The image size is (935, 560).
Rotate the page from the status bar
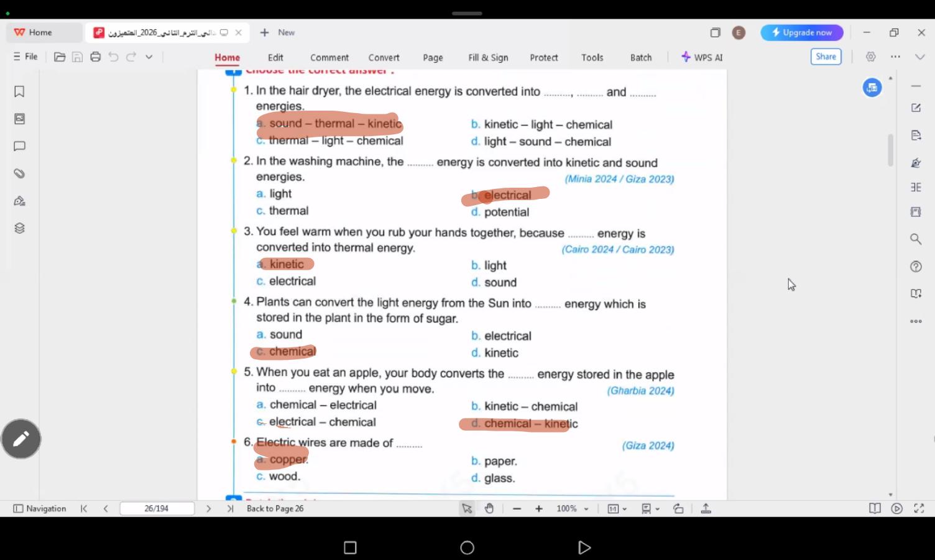coord(678,508)
